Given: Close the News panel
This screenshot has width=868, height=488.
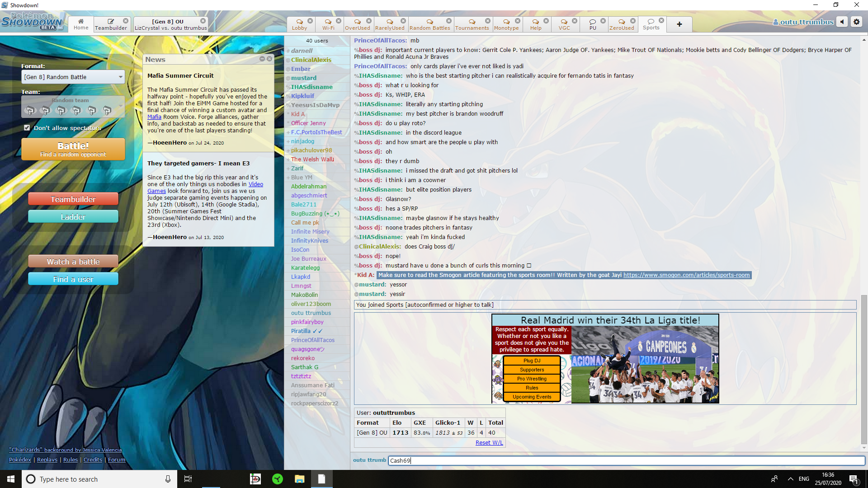Looking at the screenshot, I should 269,59.
